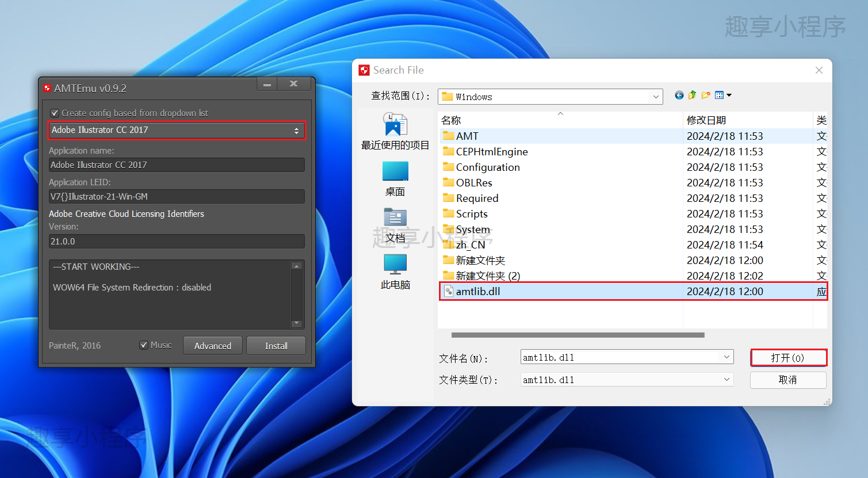The height and width of the screenshot is (478, 868).
Task: Click the horizontal scrollbar in file list
Action: tap(578, 335)
